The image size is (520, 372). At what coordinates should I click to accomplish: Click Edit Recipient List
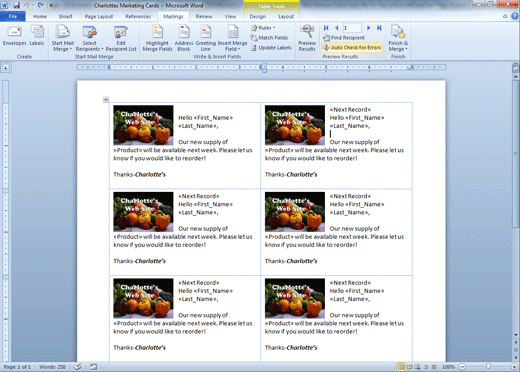(x=121, y=39)
